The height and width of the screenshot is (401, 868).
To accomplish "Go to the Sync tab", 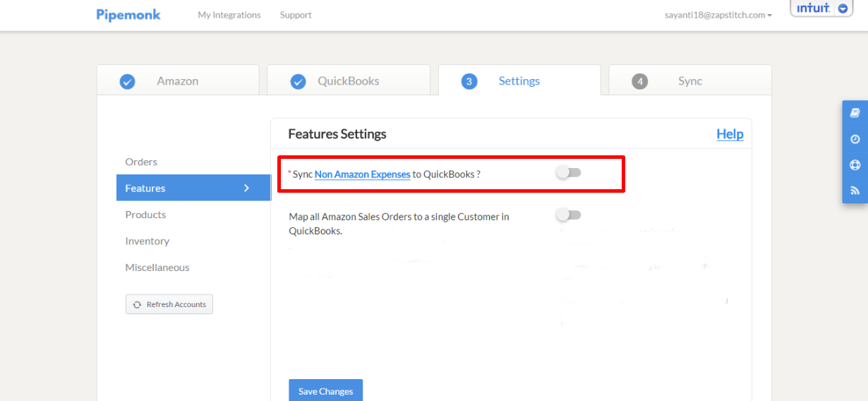I will point(690,80).
